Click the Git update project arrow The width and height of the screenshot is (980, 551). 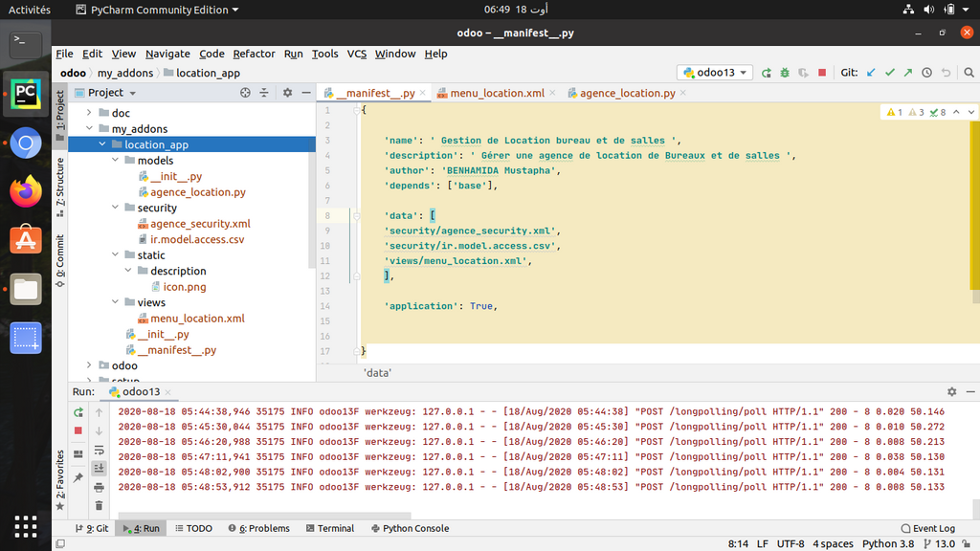pos(871,73)
